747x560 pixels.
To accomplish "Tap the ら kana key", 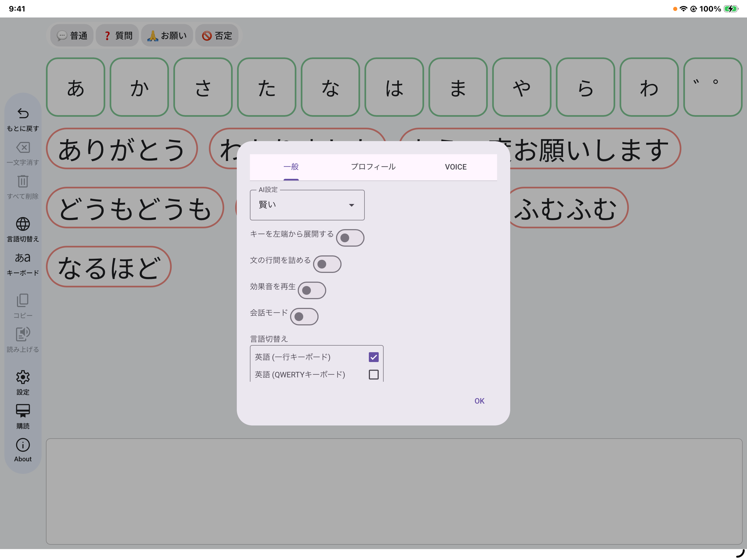I will click(585, 87).
